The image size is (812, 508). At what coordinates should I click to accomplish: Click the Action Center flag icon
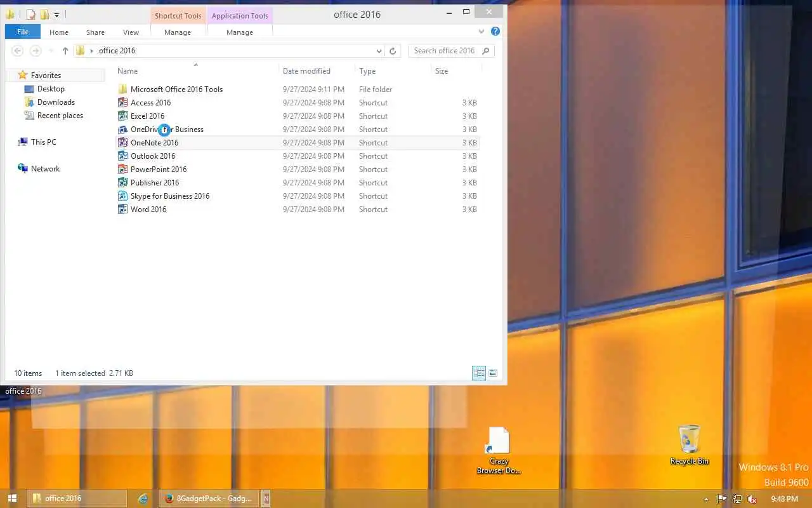coord(722,499)
